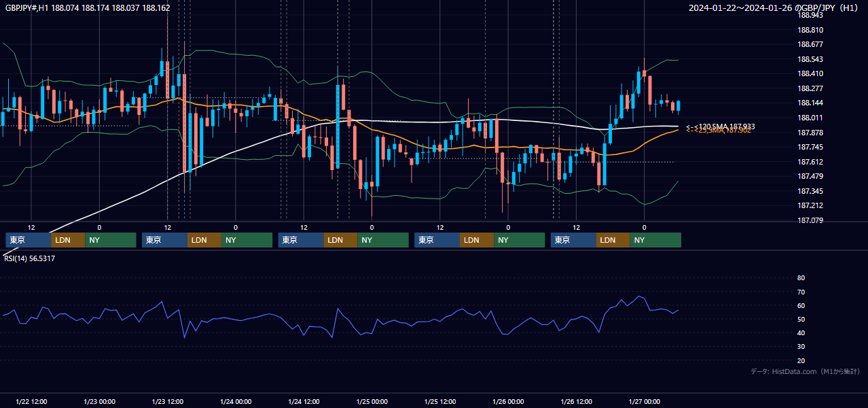Click the 1/26 12:00 time axis label
868x408 pixels.
coord(577,402)
